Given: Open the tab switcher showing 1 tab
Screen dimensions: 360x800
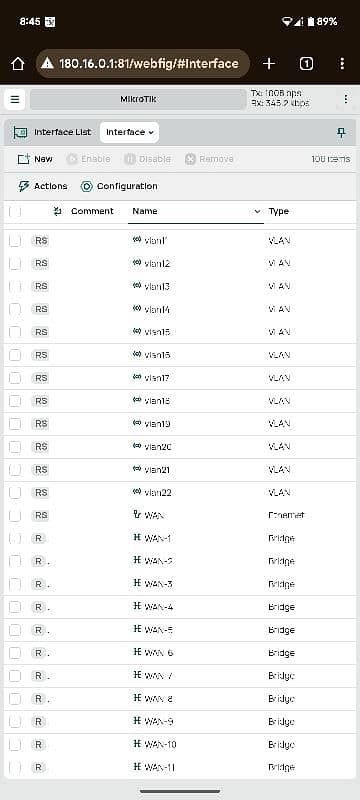Looking at the screenshot, I should click(306, 64).
